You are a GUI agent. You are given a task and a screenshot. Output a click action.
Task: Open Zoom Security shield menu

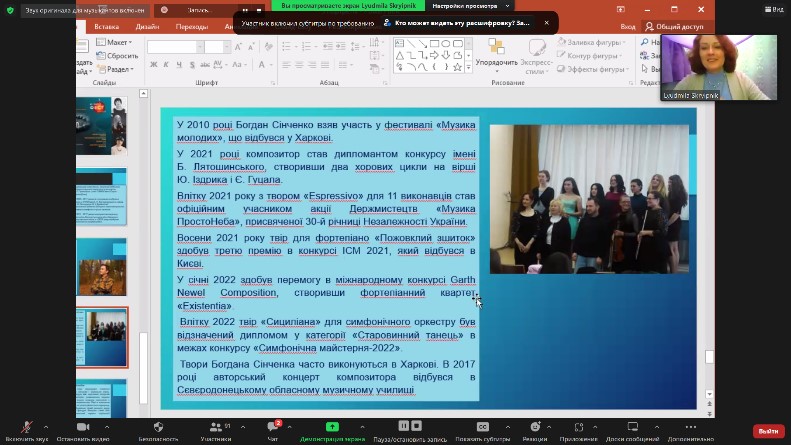click(158, 427)
